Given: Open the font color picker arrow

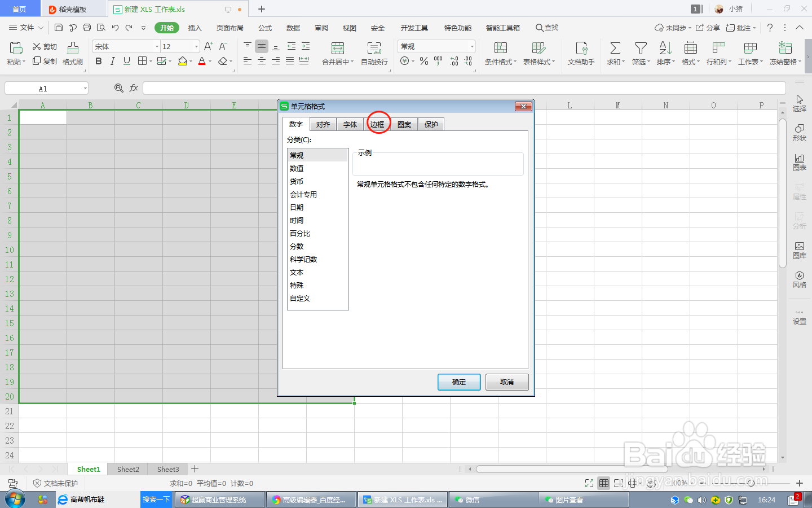Looking at the screenshot, I should [x=210, y=61].
